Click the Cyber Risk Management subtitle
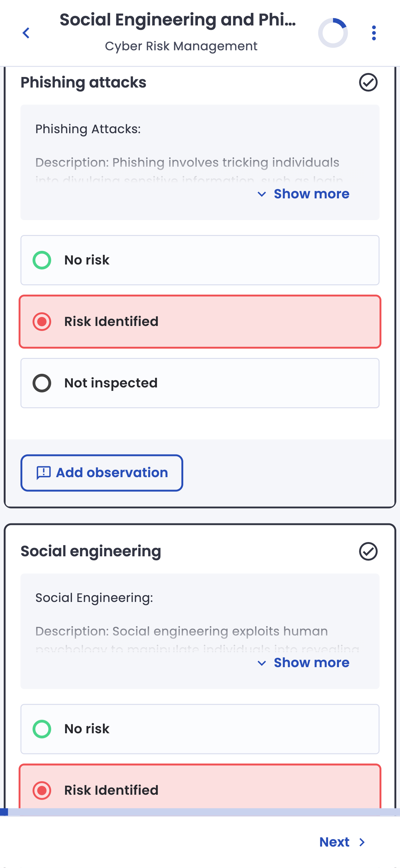The image size is (400, 868). [181, 46]
